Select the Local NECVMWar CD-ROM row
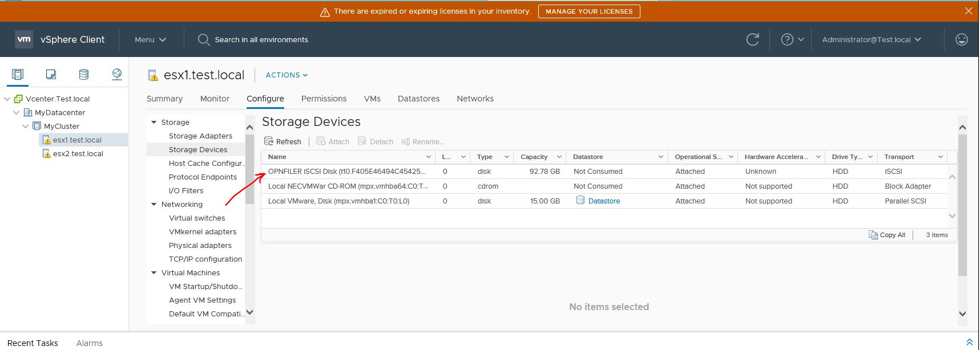The width and height of the screenshot is (980, 350). (604, 186)
